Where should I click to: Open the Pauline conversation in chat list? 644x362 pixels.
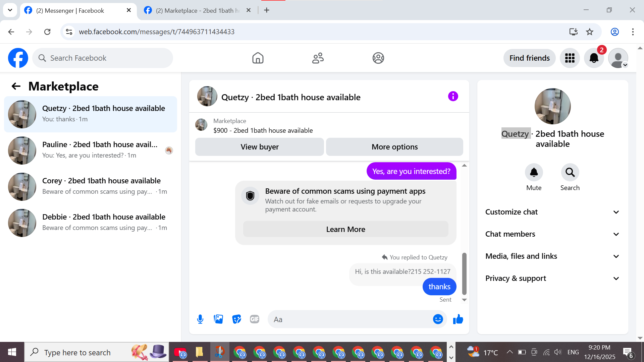(91, 150)
